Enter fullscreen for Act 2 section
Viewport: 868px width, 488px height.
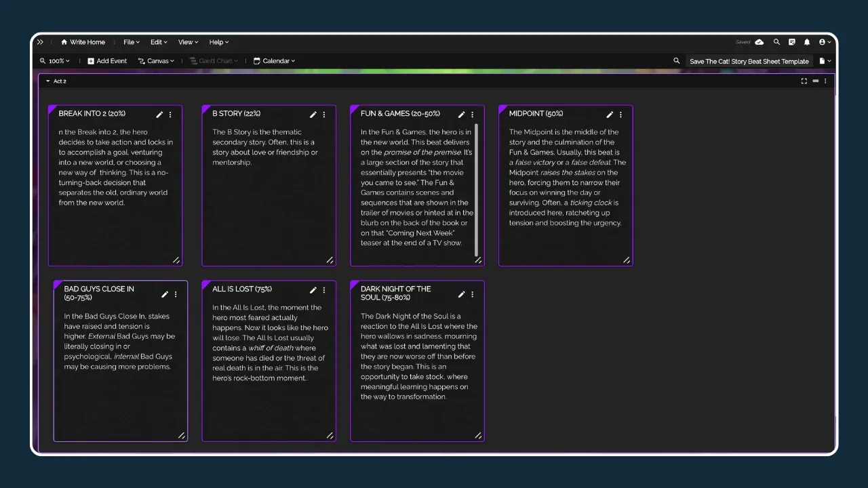(x=804, y=81)
